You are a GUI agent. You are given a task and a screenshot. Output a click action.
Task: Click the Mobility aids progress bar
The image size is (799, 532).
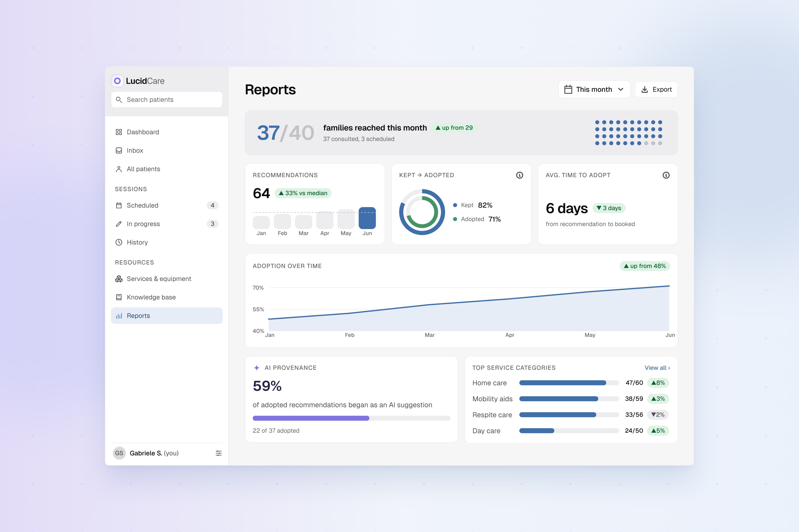click(569, 399)
